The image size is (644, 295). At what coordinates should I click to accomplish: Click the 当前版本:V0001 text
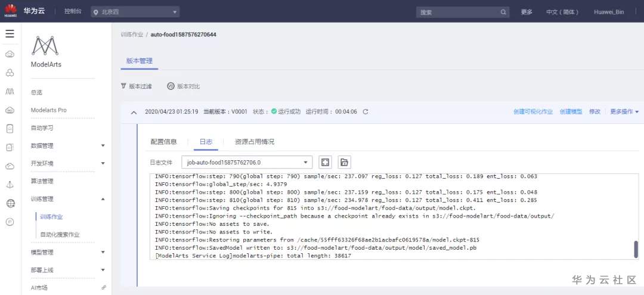(225, 111)
